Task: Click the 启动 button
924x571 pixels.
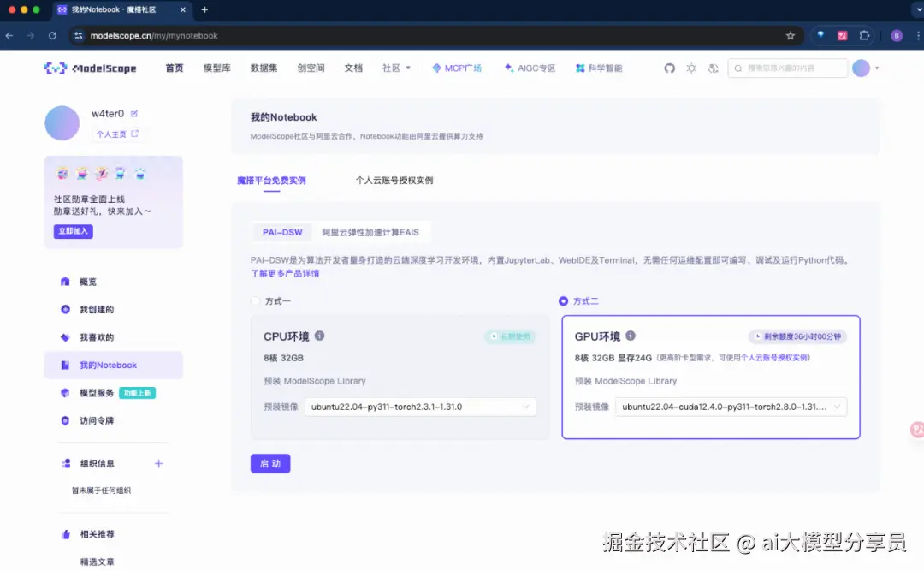Action: click(270, 464)
